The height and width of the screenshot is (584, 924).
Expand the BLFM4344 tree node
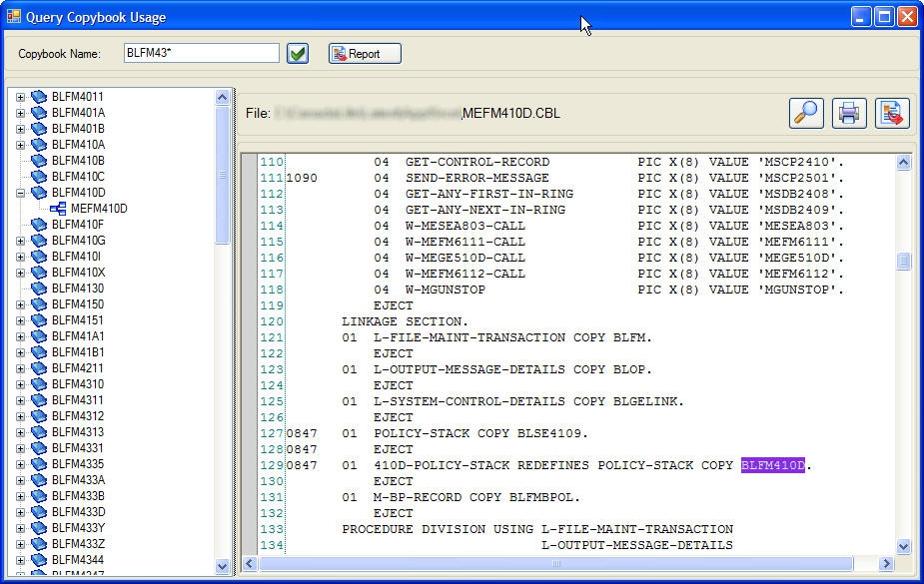point(21,560)
